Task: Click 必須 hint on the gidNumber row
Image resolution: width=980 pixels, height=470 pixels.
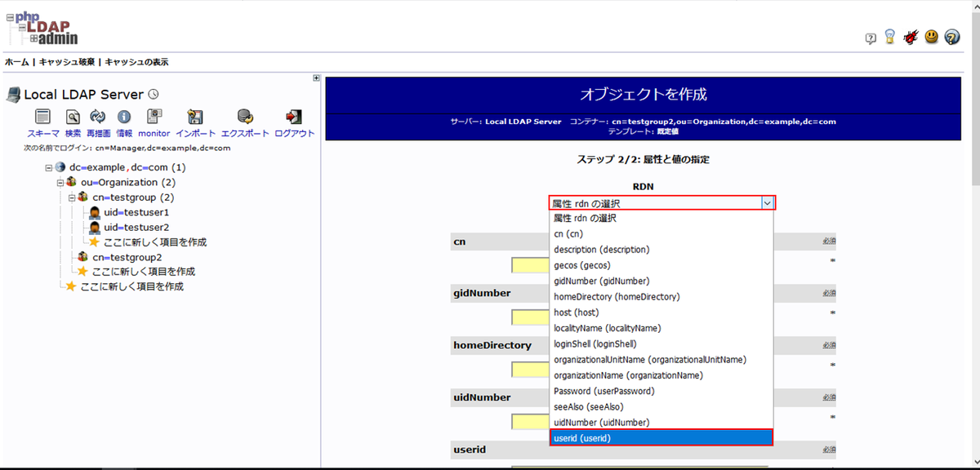Action: 829,294
